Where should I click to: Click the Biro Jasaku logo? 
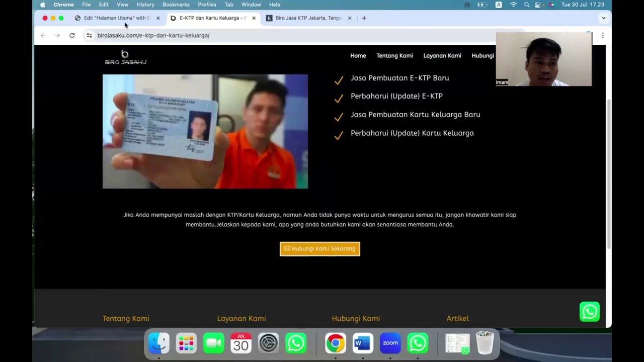125,57
